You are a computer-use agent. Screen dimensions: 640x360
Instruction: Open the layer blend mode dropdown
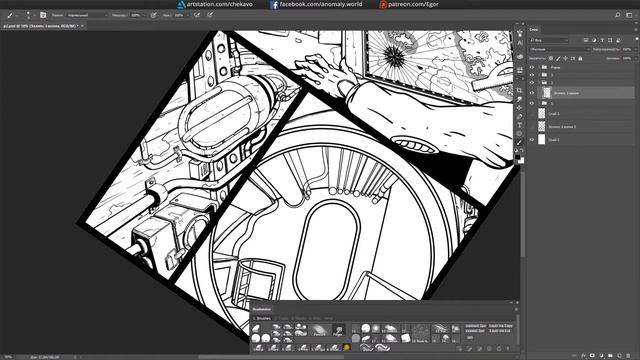(x=559, y=49)
